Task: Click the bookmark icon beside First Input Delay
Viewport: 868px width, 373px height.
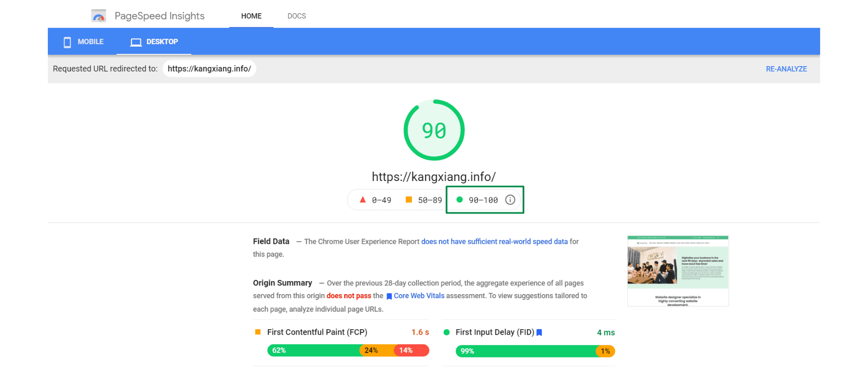Action: coord(539,332)
